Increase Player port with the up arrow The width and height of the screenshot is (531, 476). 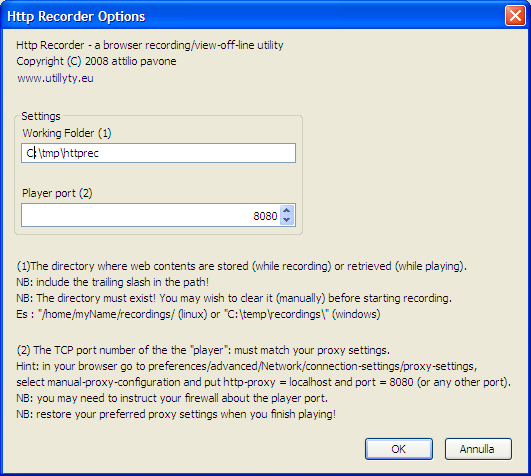[286, 211]
